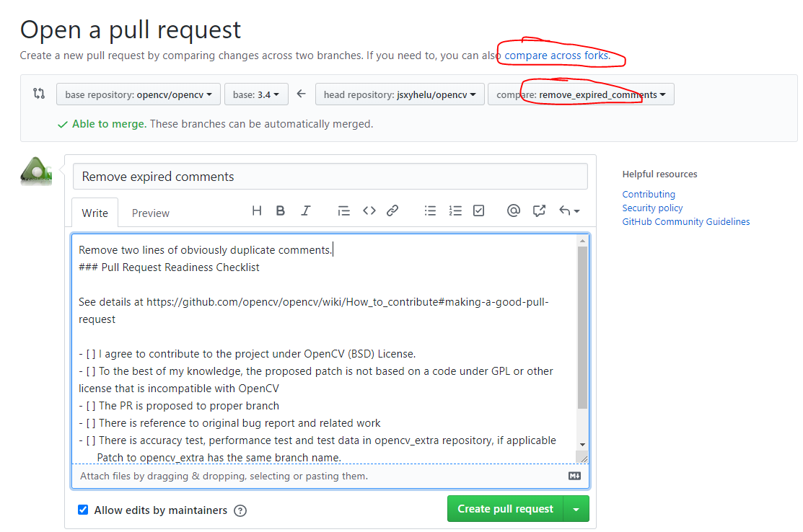803x532 pixels.
Task: Apply bold formatting icon
Action: [x=280, y=210]
